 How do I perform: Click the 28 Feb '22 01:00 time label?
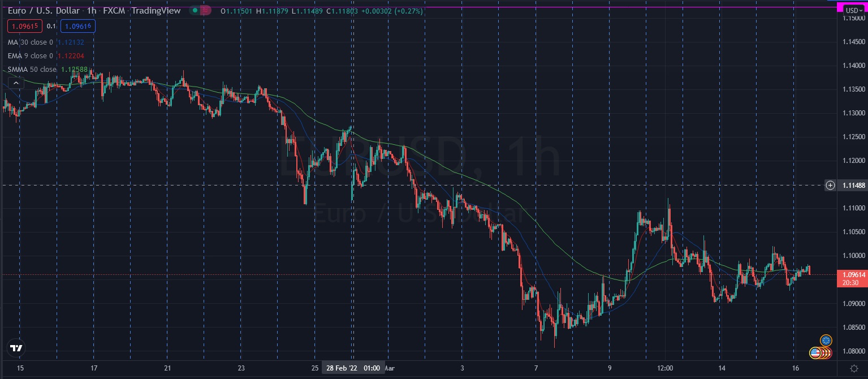coord(353,368)
